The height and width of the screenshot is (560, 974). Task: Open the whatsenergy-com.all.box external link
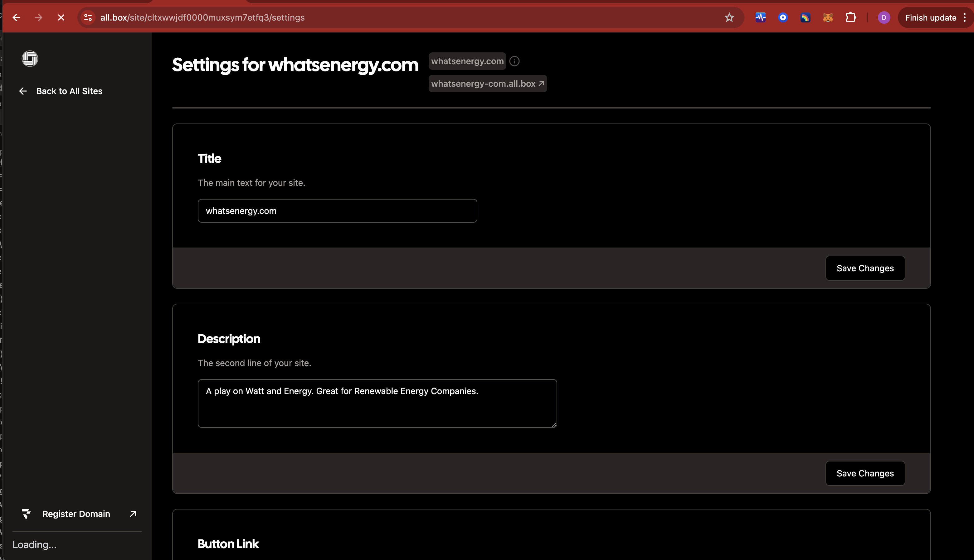click(x=488, y=84)
